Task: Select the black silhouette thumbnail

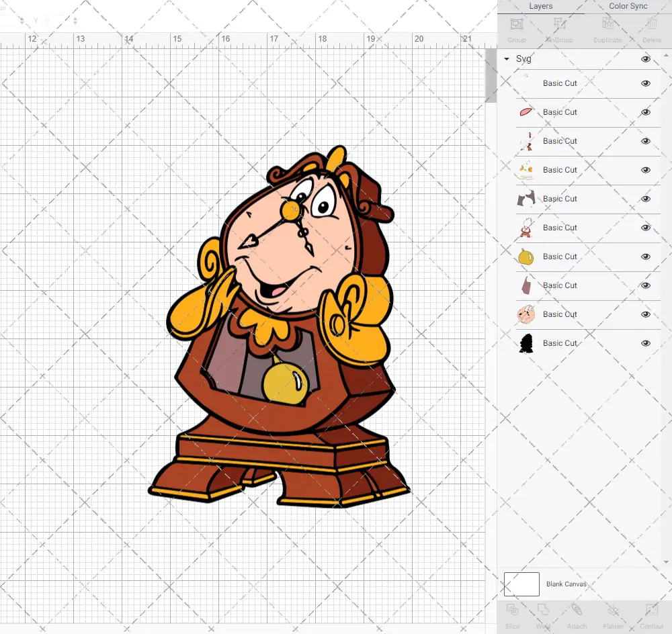Action: coord(526,343)
